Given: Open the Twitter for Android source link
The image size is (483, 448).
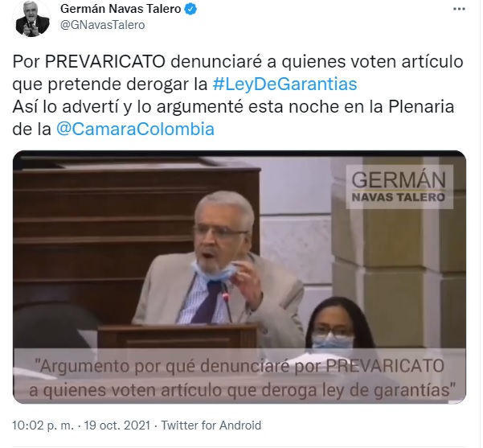Looking at the screenshot, I should [211, 425].
